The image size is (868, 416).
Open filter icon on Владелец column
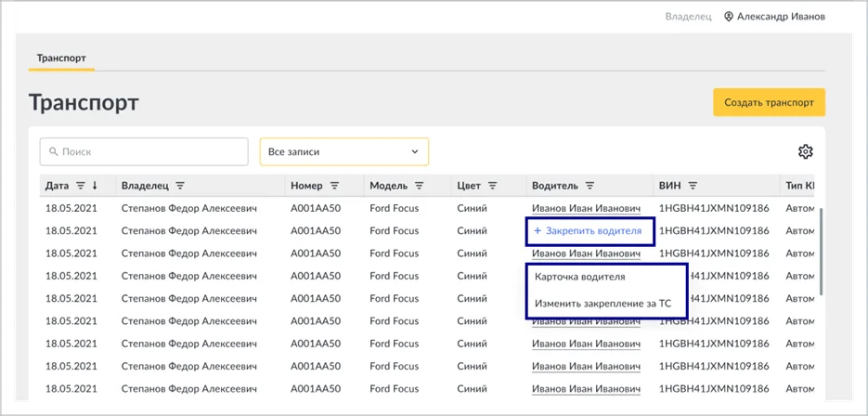[180, 186]
